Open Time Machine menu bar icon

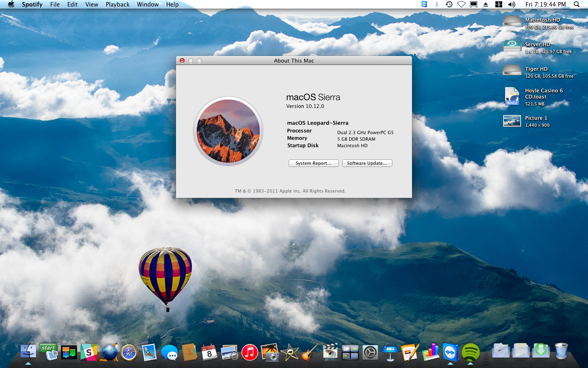click(449, 4)
